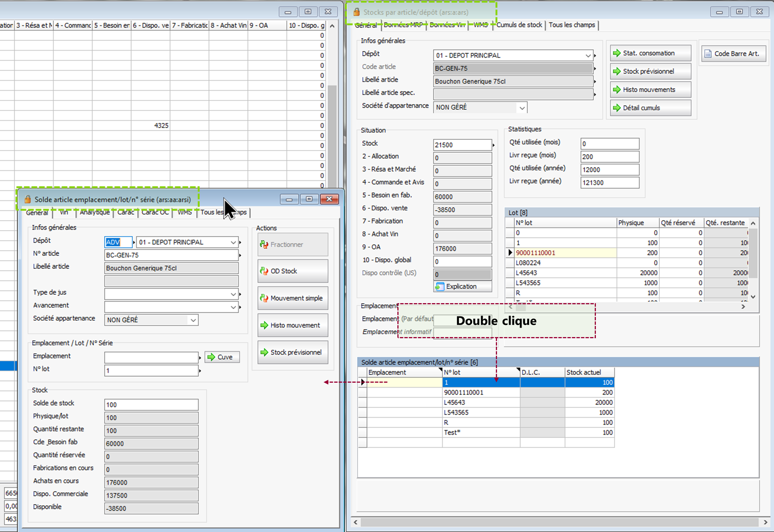774x532 pixels.
Task: Open Stat. consomation report
Action: tap(650, 53)
